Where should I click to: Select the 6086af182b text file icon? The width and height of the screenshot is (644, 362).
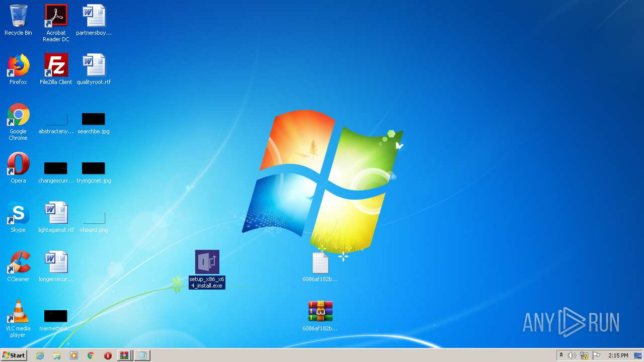(x=320, y=266)
